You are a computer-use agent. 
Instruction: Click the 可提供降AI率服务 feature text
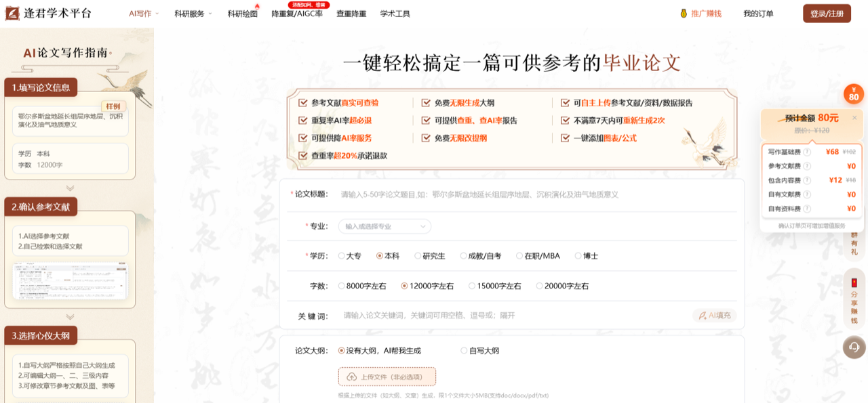341,138
